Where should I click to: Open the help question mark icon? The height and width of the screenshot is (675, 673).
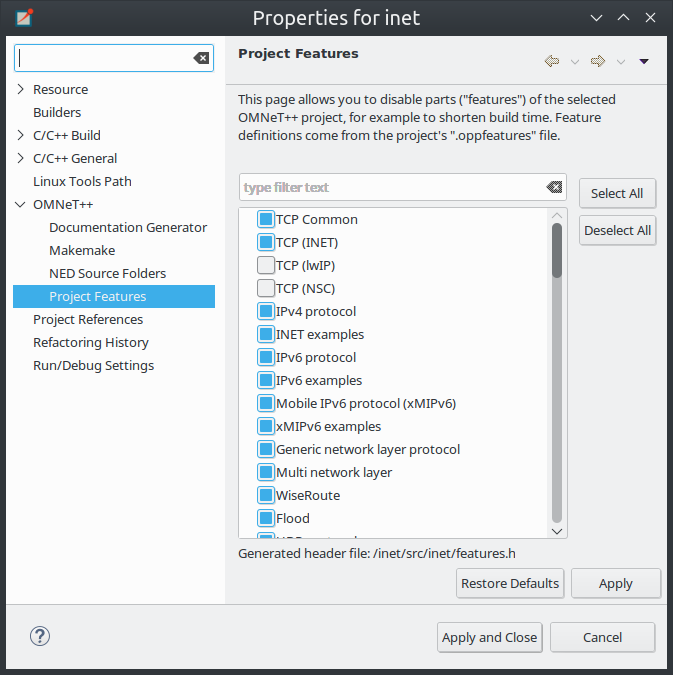coord(40,636)
